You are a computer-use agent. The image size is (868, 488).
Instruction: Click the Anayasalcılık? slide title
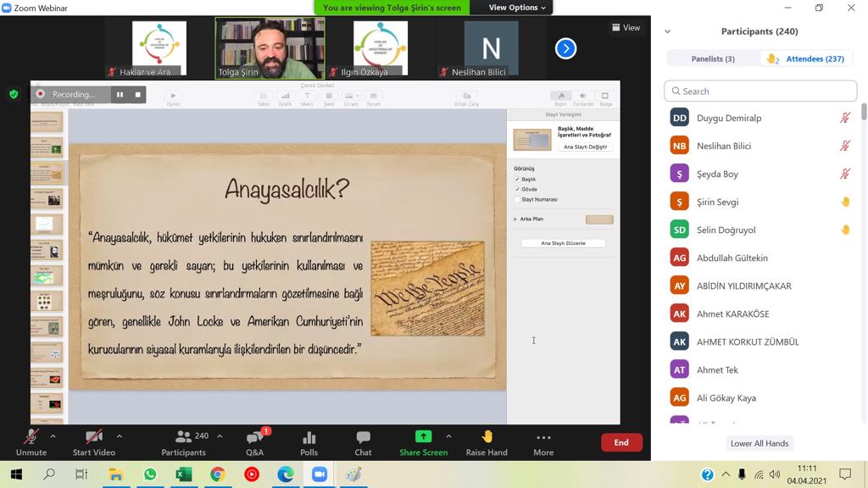click(287, 189)
